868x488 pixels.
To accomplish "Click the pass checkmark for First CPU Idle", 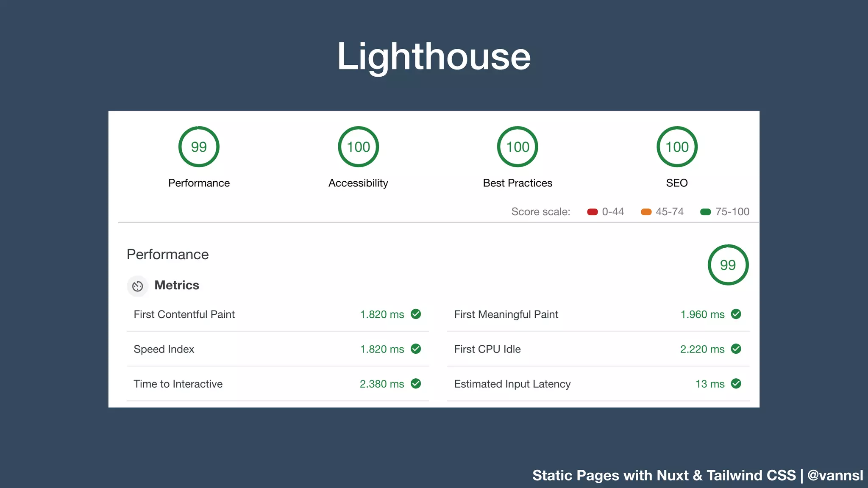I will pyautogui.click(x=736, y=349).
